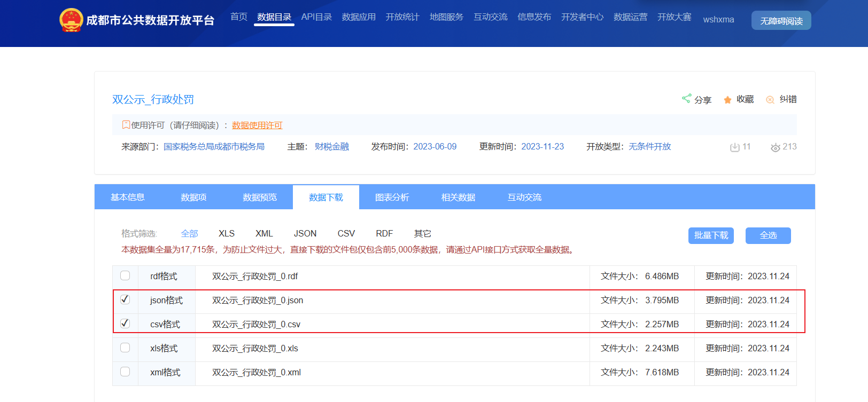Open the 财税金融 theme link
Viewport: 868px width, 402px height.
tap(332, 146)
